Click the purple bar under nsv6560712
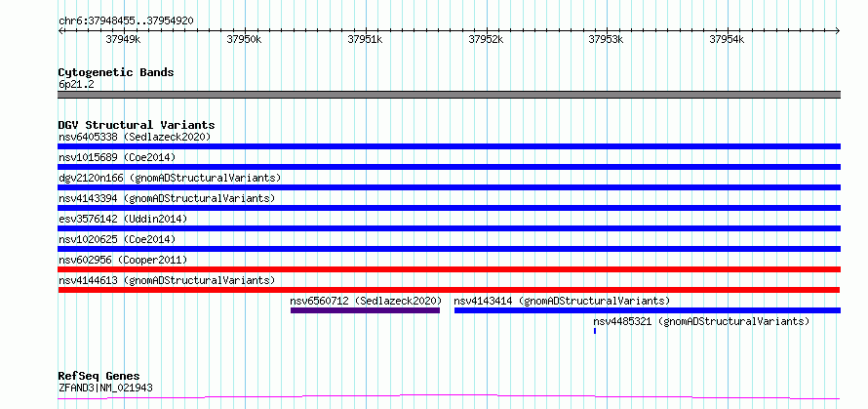 point(365,310)
